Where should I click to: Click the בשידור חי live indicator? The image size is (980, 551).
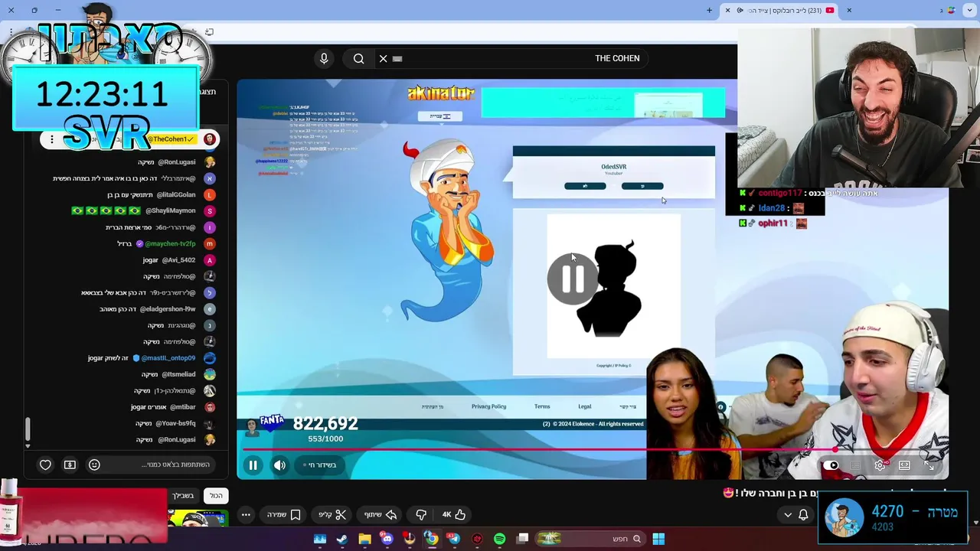(319, 465)
